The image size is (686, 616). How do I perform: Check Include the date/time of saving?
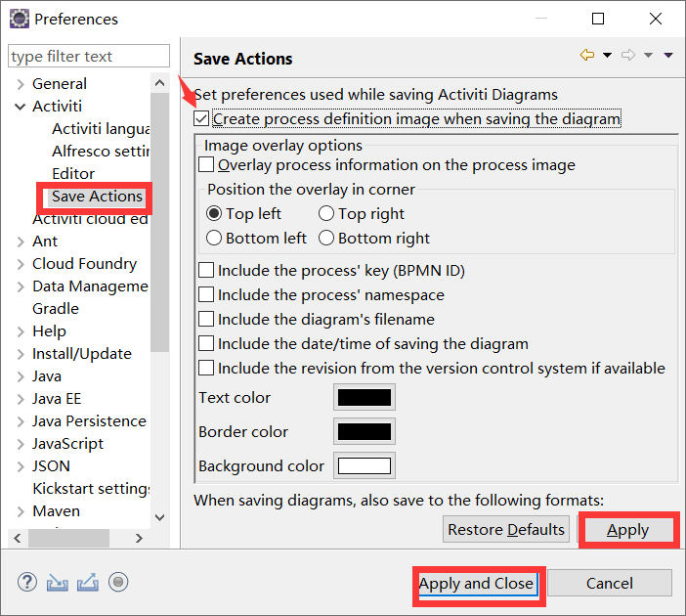click(x=206, y=343)
